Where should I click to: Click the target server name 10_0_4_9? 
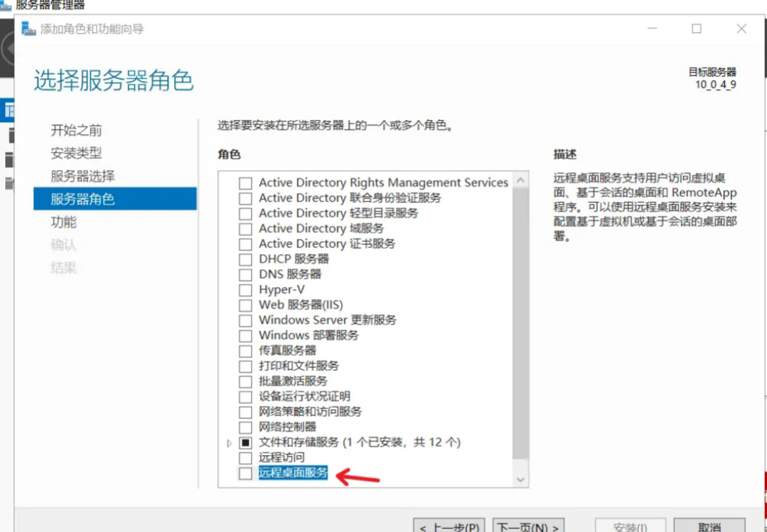(x=715, y=84)
